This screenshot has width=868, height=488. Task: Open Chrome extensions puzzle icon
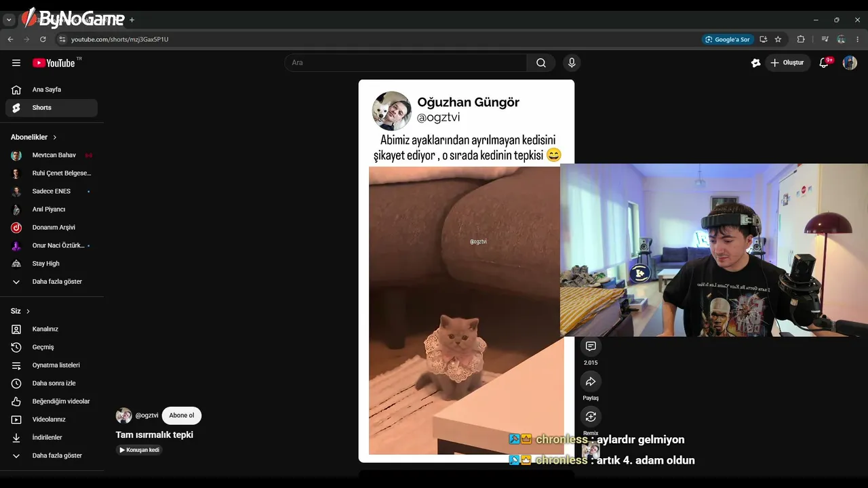(801, 39)
